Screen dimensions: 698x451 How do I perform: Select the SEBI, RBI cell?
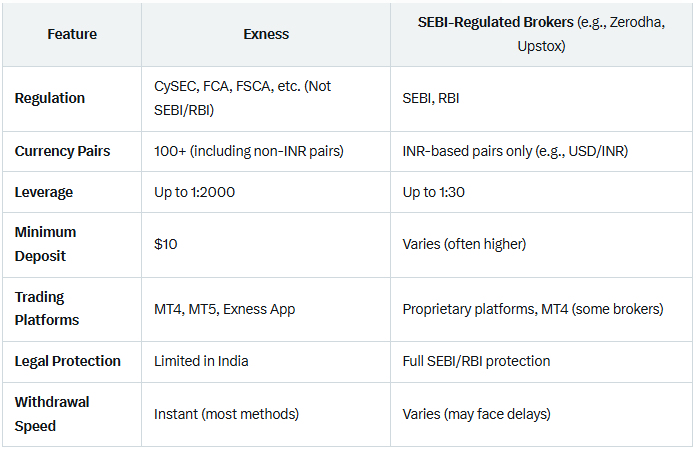click(x=431, y=98)
